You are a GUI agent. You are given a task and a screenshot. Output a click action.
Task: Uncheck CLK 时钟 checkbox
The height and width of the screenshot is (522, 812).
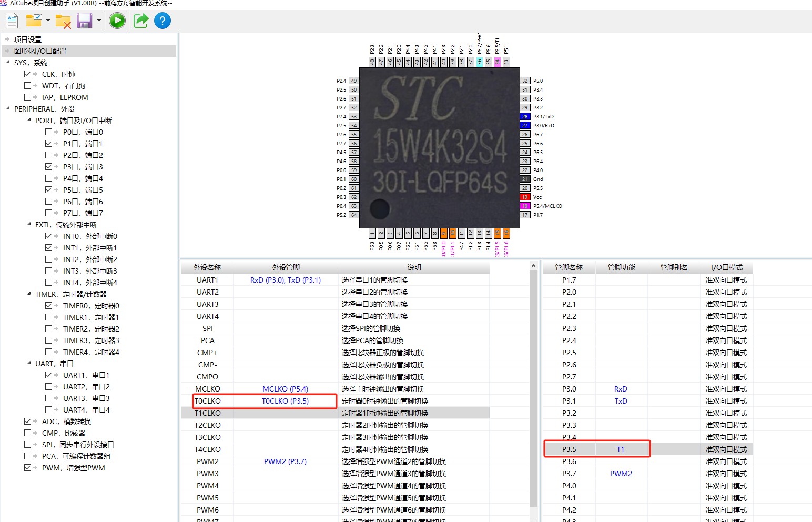click(x=27, y=74)
